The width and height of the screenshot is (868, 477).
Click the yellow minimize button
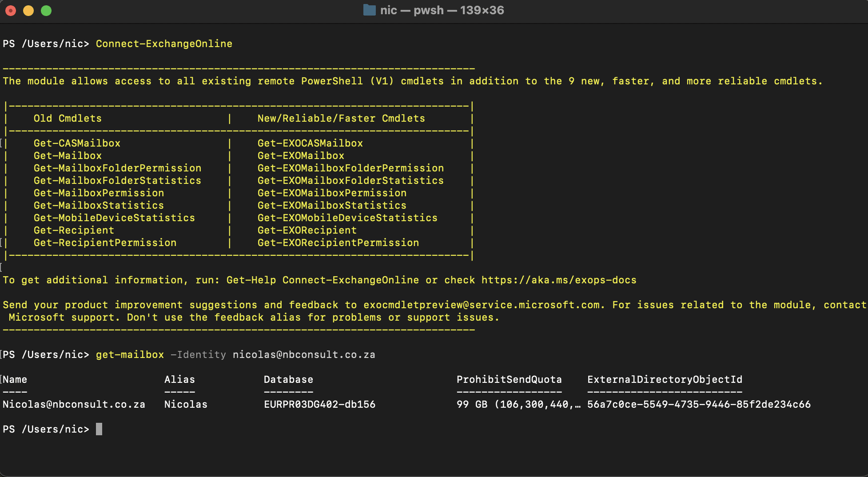pyautogui.click(x=28, y=10)
